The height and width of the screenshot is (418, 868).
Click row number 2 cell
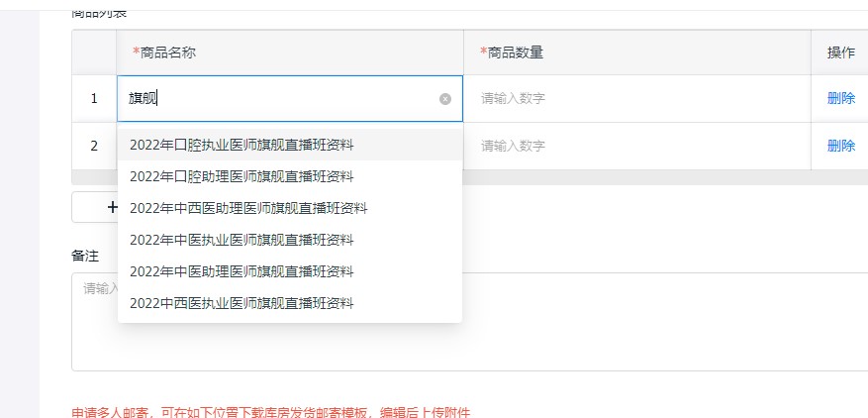pos(94,146)
